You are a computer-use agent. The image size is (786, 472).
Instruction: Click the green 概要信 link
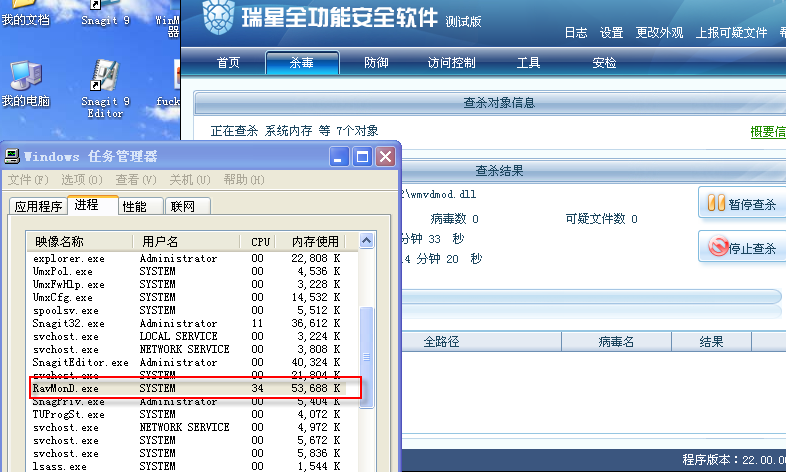[x=768, y=132]
